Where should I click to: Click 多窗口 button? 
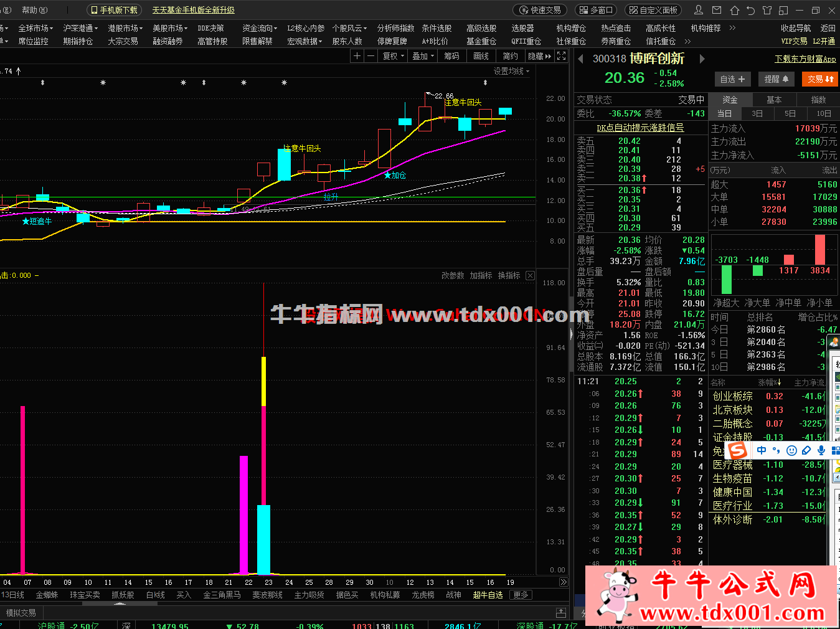tap(596, 10)
